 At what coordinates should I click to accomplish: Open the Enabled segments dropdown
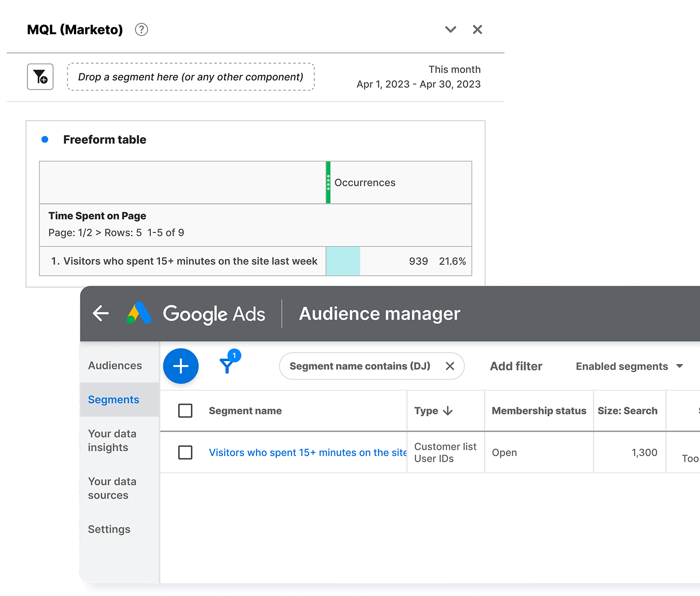pos(630,366)
